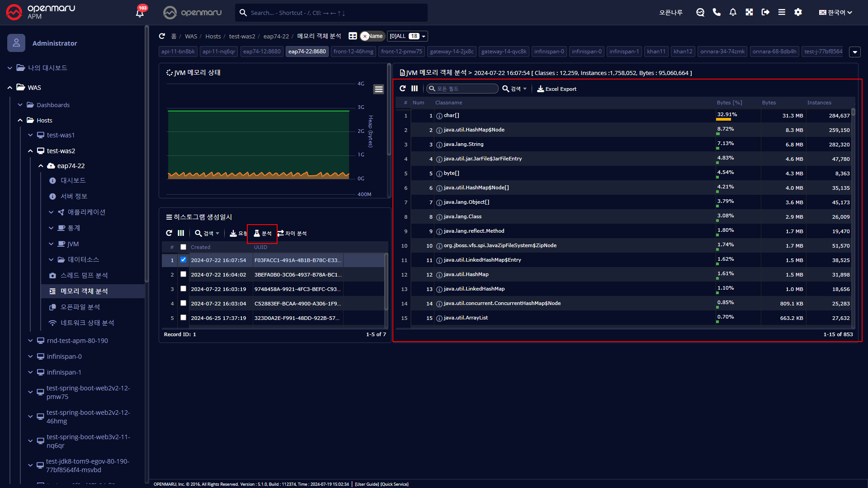Click the notification bell with 103 badge
Image resolution: width=868 pixels, height=488 pixels.
pos(140,13)
